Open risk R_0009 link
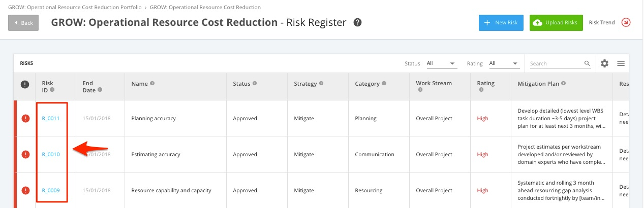The image size is (644, 208). pos(51,191)
